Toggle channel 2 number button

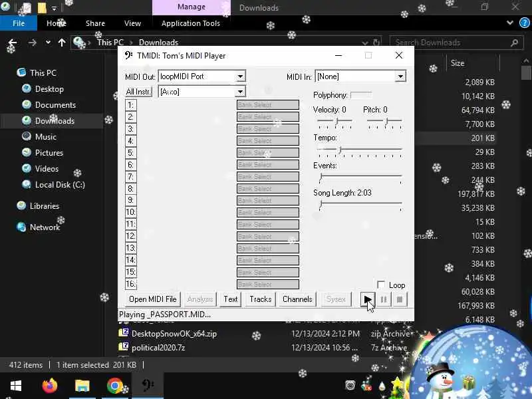pos(130,117)
